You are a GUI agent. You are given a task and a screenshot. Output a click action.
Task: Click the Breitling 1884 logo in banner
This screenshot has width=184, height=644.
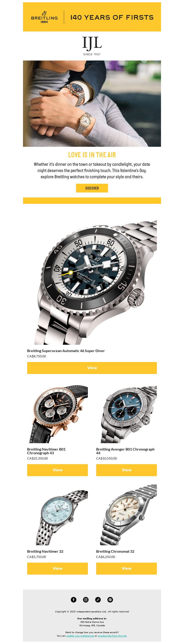click(x=44, y=17)
